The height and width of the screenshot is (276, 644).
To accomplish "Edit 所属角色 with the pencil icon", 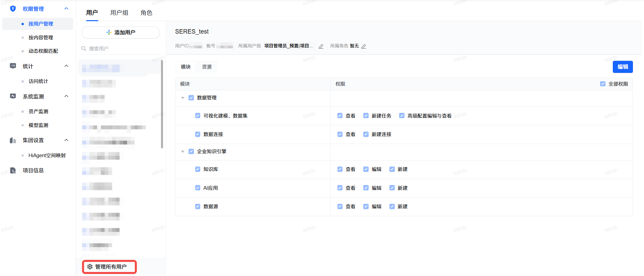I will [364, 46].
